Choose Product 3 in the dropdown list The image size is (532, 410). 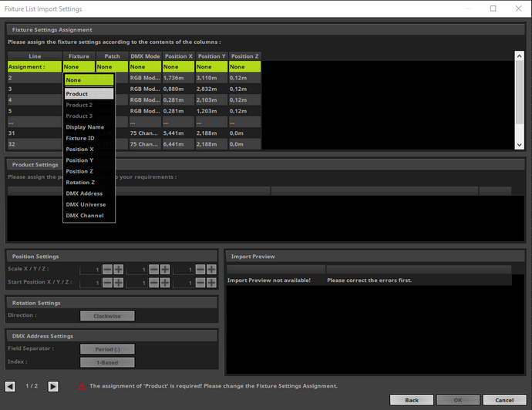click(89, 116)
